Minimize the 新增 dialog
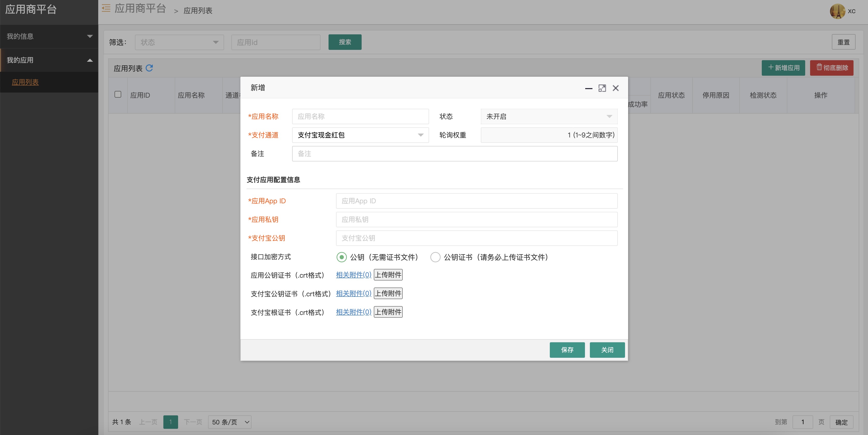Image resolution: width=868 pixels, height=435 pixels. (588, 88)
